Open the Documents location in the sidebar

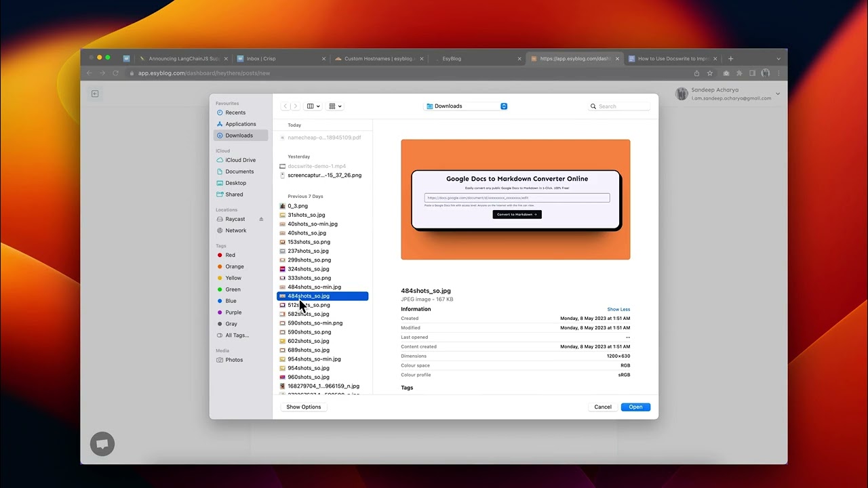tap(239, 171)
